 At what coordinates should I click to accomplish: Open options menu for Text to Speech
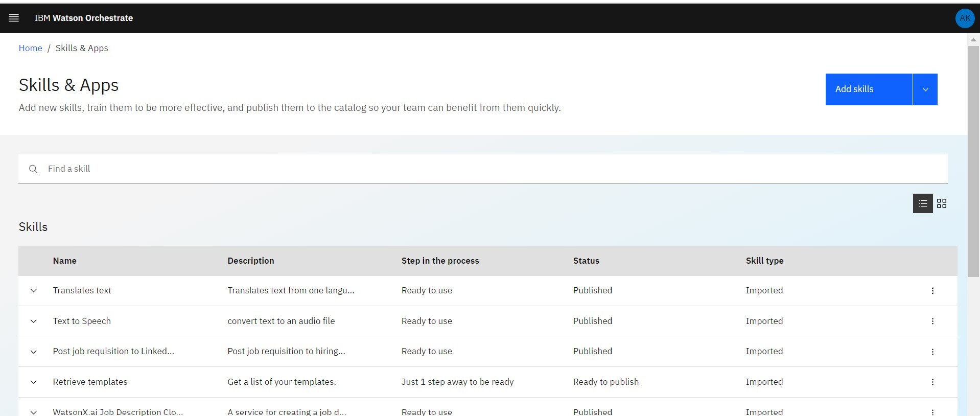(x=932, y=321)
